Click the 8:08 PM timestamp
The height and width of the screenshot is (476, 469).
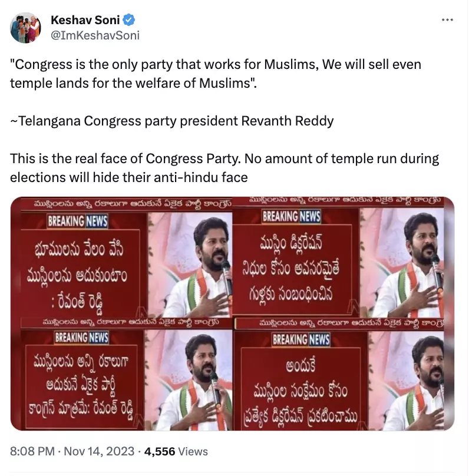(x=32, y=451)
